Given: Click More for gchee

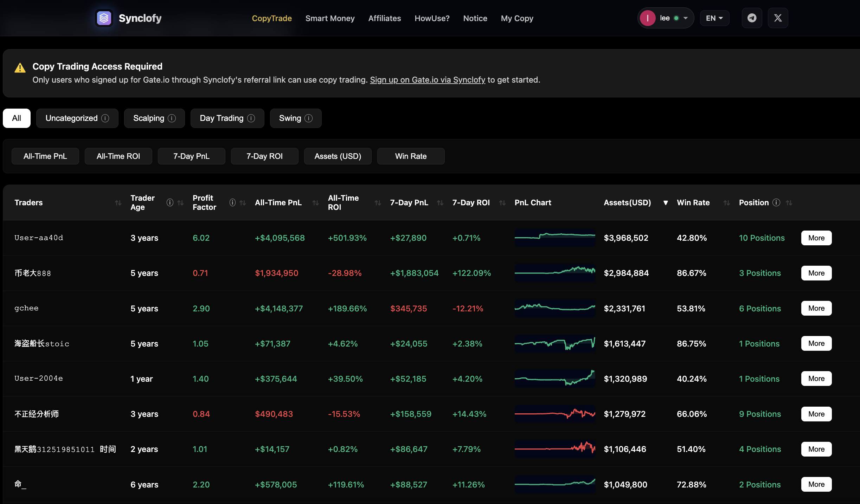Looking at the screenshot, I should tap(816, 308).
